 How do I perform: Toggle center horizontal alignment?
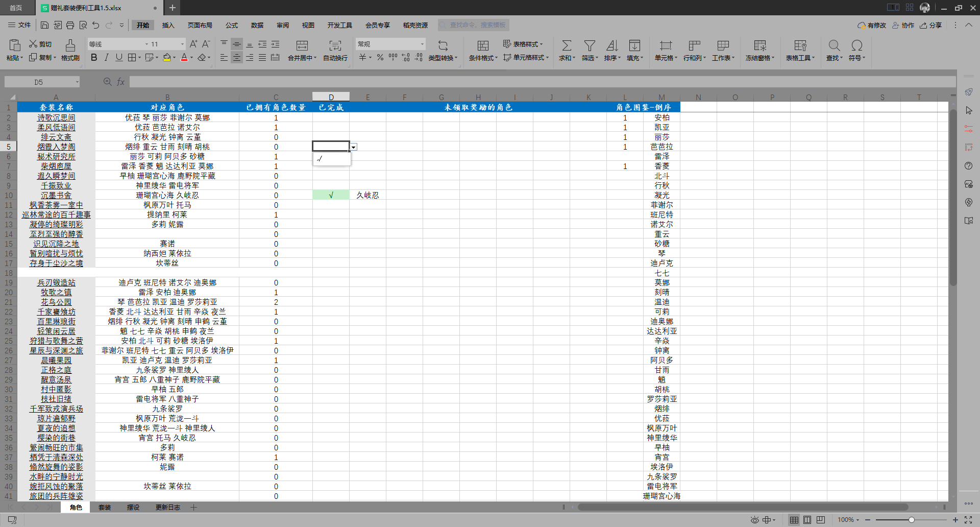(237, 58)
